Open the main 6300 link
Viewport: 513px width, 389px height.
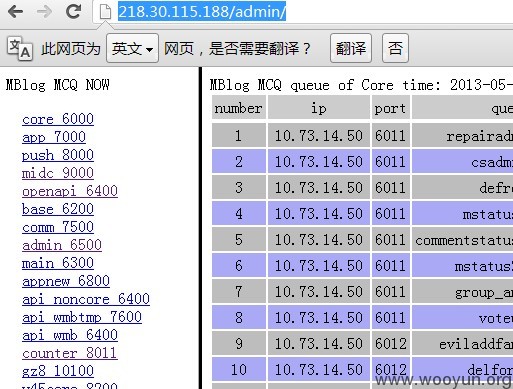(58, 263)
